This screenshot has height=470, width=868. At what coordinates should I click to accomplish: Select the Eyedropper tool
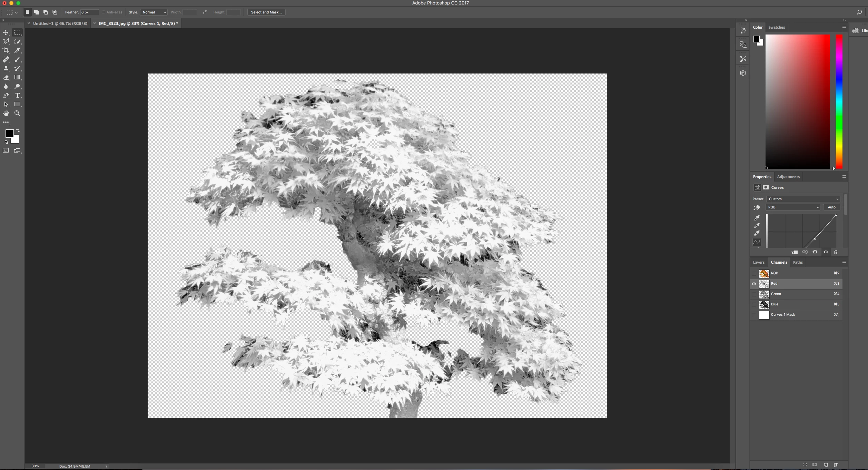17,50
